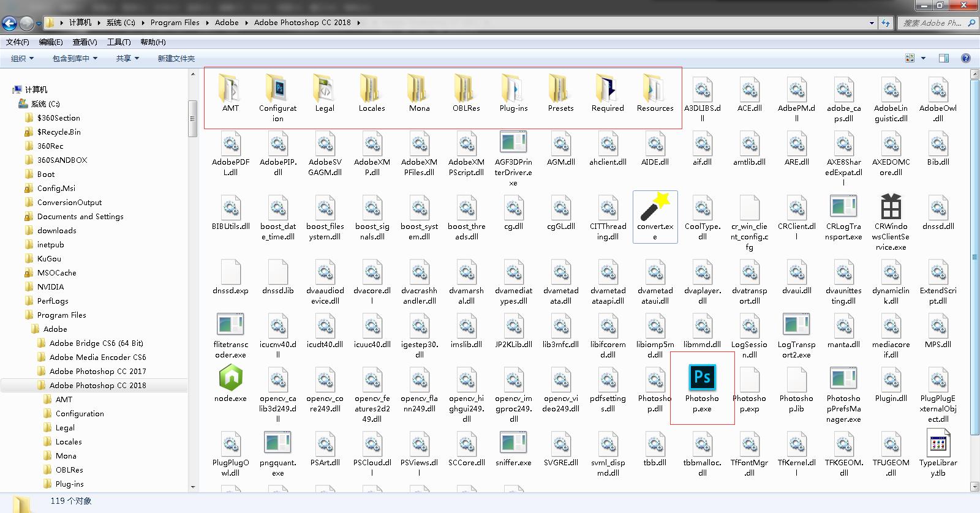Viewport: 980px width, 513px height.
Task: Click the file list scrollbar down arrow
Action: pyautogui.click(x=974, y=487)
